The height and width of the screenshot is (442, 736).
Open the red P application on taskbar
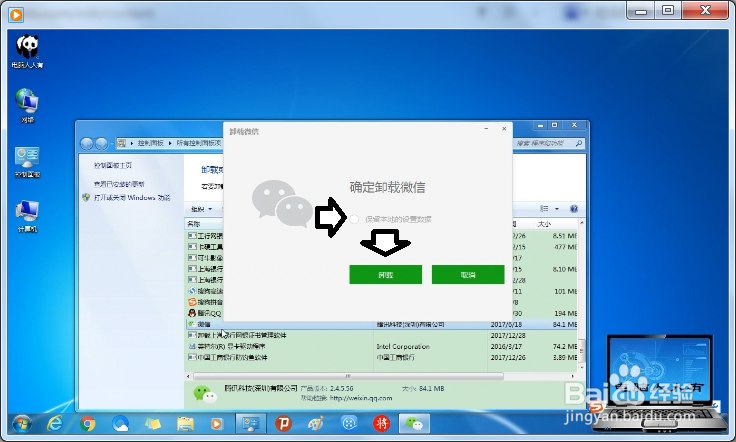283,424
